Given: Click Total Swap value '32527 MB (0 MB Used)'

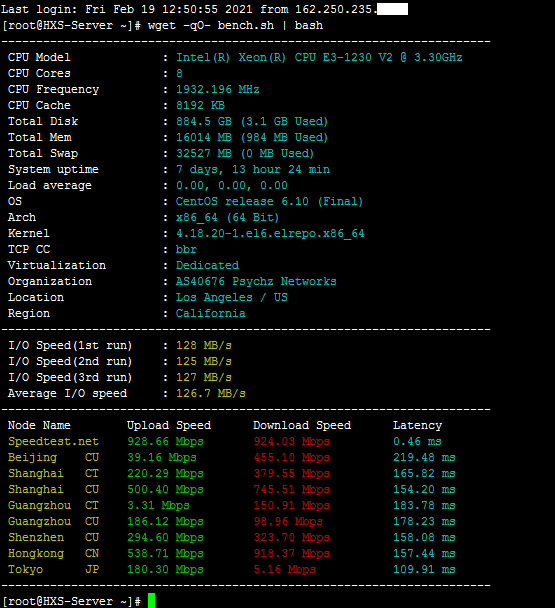Looking at the screenshot, I should pyautogui.click(x=245, y=153).
